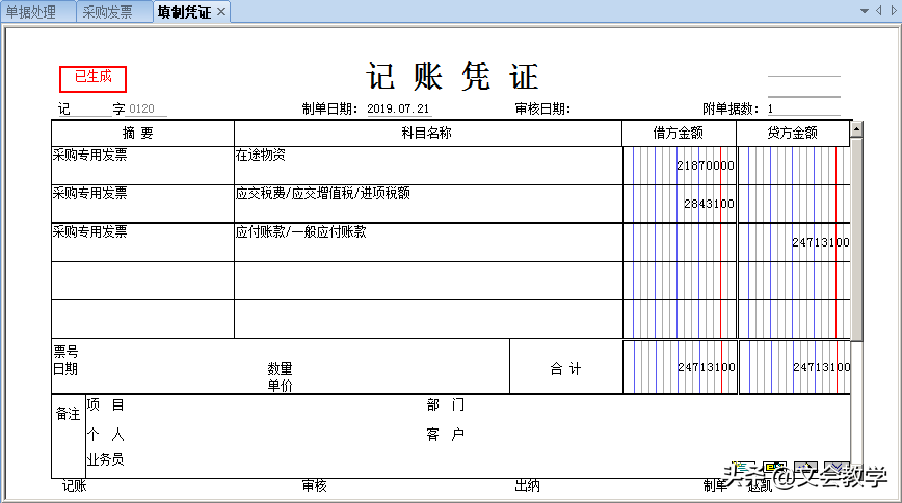This screenshot has width=902, height=503.
Task: Click the credit amount 24713100 in the 应付账款 row
Action: pos(820,242)
